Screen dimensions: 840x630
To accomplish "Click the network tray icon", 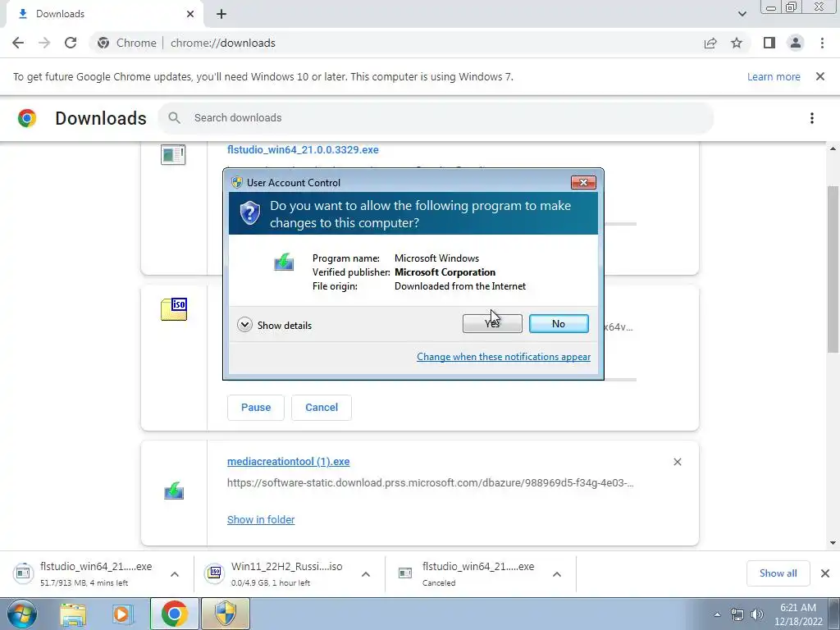I will click(737, 614).
